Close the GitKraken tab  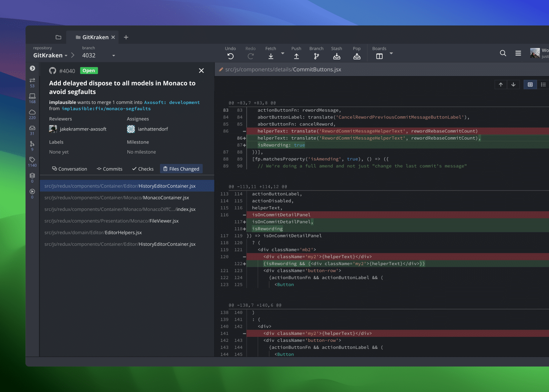pos(113,37)
